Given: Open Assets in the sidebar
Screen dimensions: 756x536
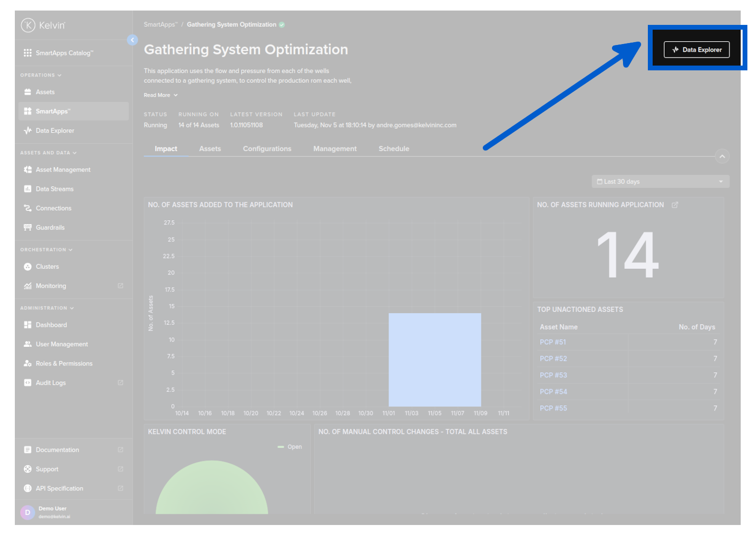Looking at the screenshot, I should (x=45, y=92).
